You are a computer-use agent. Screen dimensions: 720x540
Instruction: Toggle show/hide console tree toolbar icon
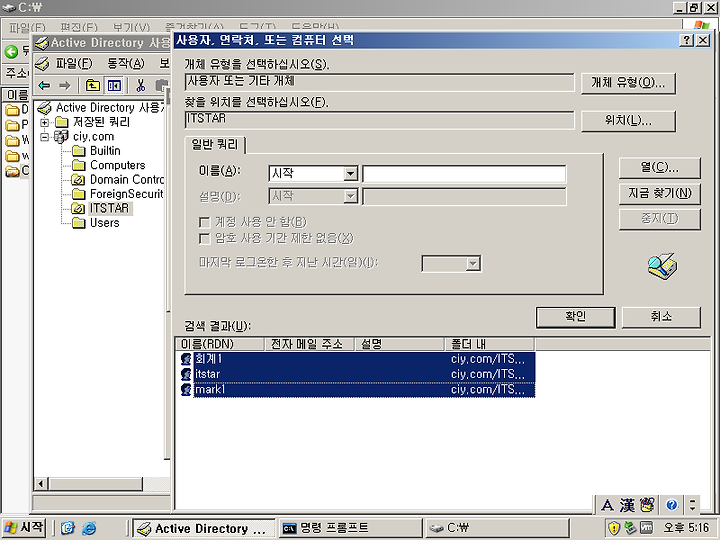pos(114,85)
